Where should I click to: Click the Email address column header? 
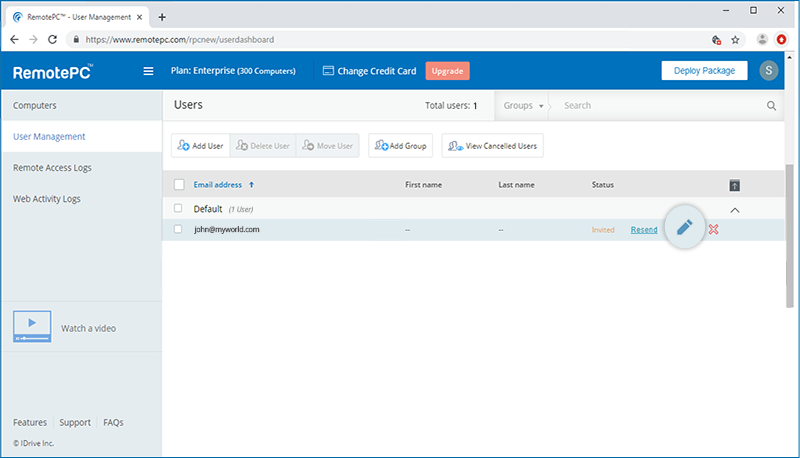(217, 185)
